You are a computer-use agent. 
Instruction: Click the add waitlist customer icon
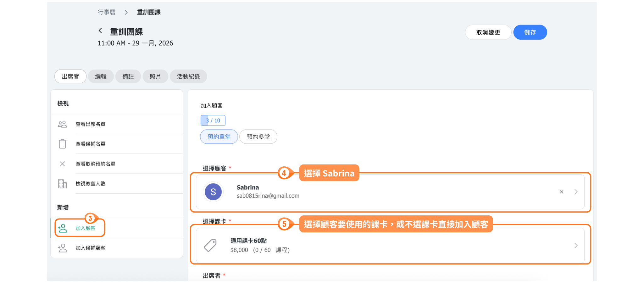[x=63, y=248]
